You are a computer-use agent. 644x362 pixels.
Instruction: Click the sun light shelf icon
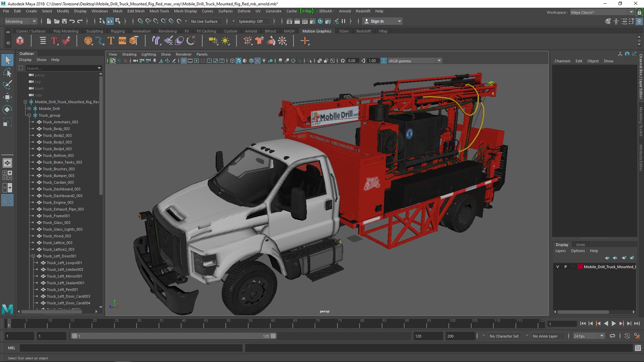click(x=225, y=41)
